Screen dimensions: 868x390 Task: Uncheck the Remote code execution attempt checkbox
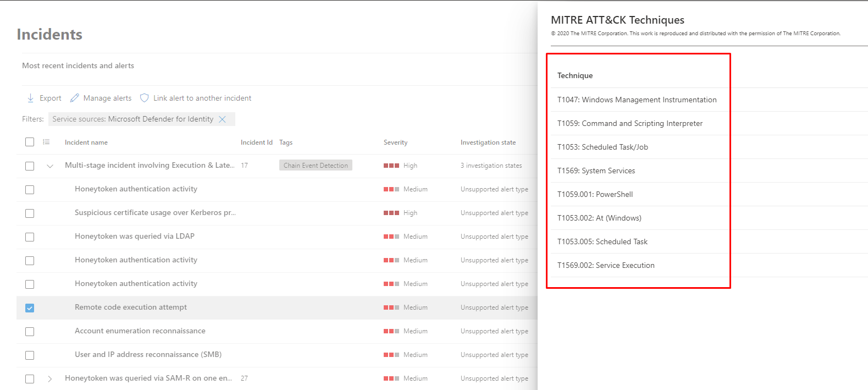[x=30, y=308]
